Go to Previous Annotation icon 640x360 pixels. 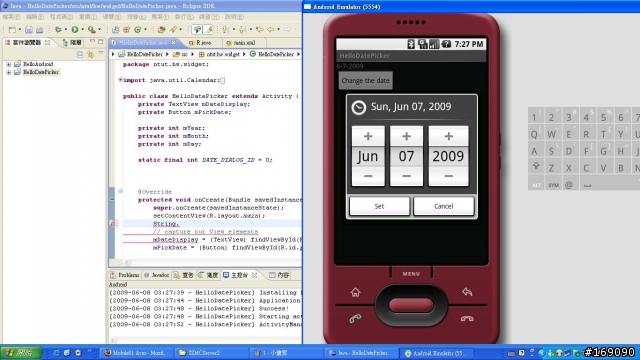coord(242,30)
